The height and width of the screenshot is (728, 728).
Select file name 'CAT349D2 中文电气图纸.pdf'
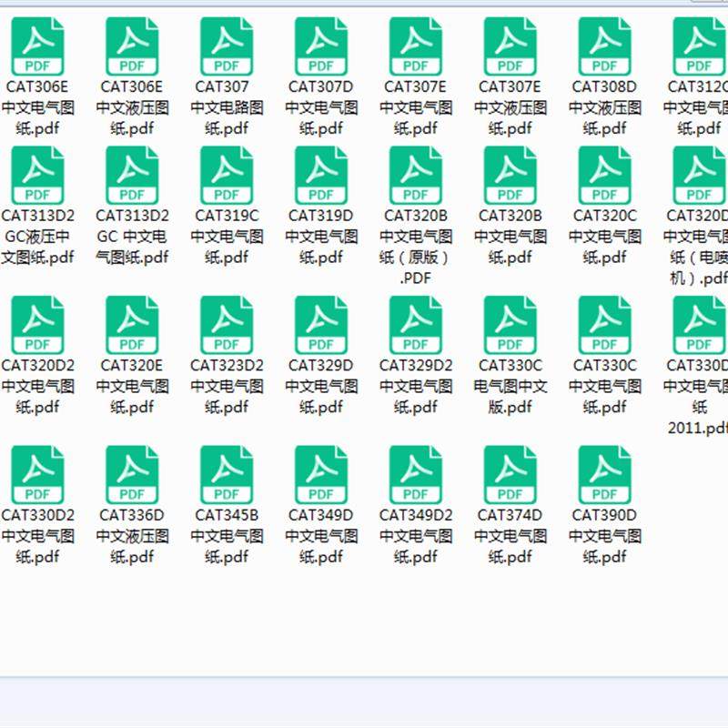click(416, 536)
